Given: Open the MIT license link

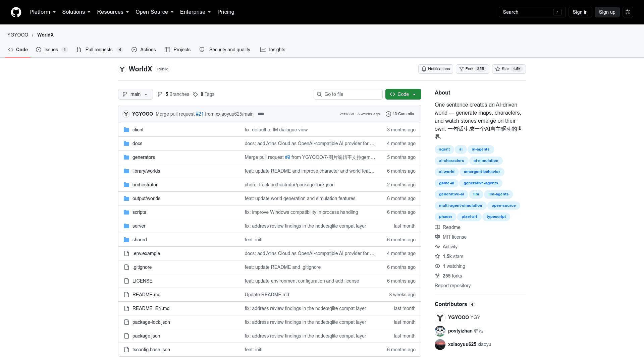Looking at the screenshot, I should (451, 237).
